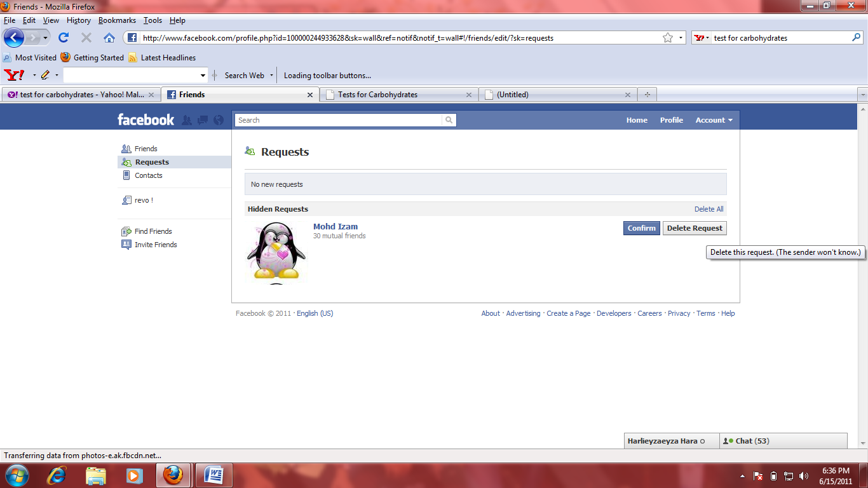Screen dimensions: 868x488
Task: Click Delete All hidden requests
Action: click(709, 209)
